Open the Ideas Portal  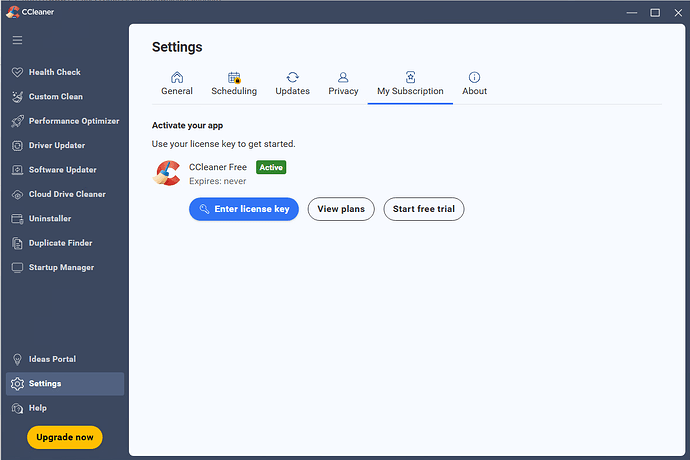pyautogui.click(x=65, y=360)
